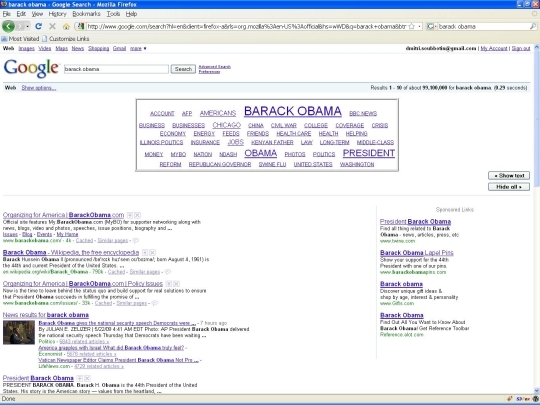Click the SWINE FLU tag

pos(272,164)
